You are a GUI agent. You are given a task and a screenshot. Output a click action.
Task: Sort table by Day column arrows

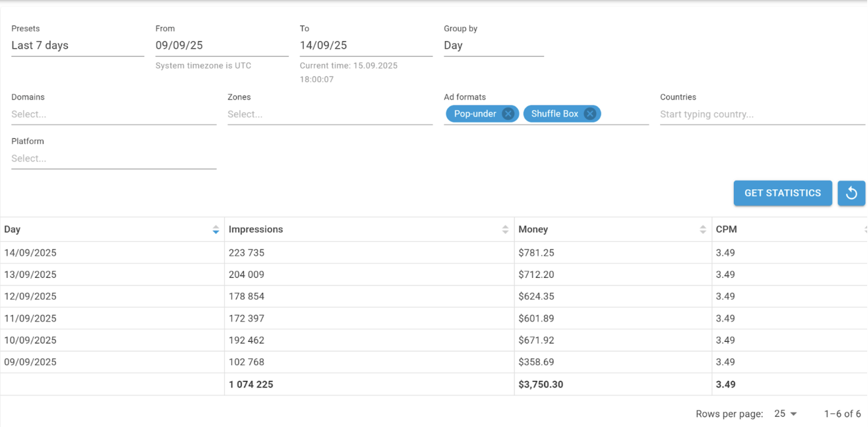(216, 230)
